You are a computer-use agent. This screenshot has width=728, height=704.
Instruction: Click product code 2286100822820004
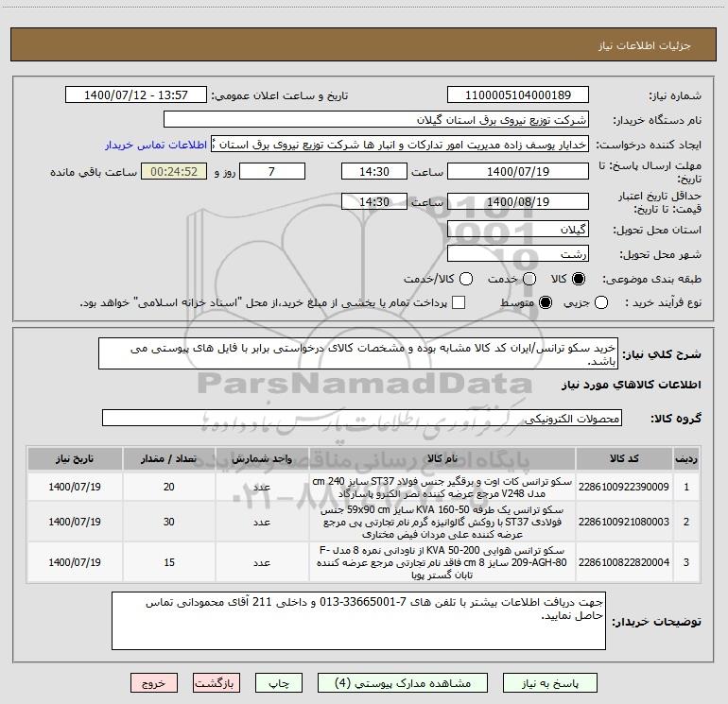(624, 562)
